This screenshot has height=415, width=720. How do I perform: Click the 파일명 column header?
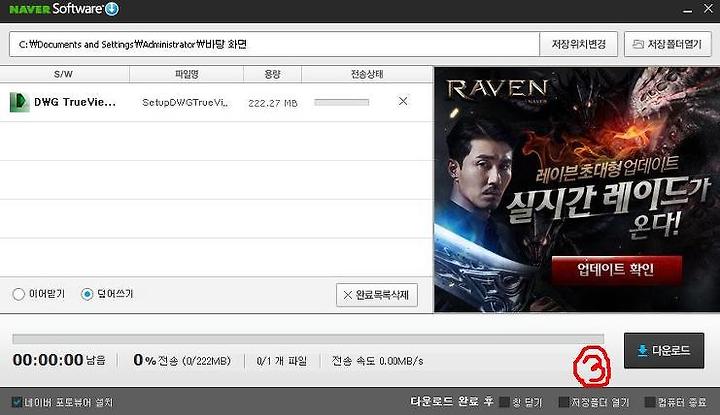(x=186, y=74)
